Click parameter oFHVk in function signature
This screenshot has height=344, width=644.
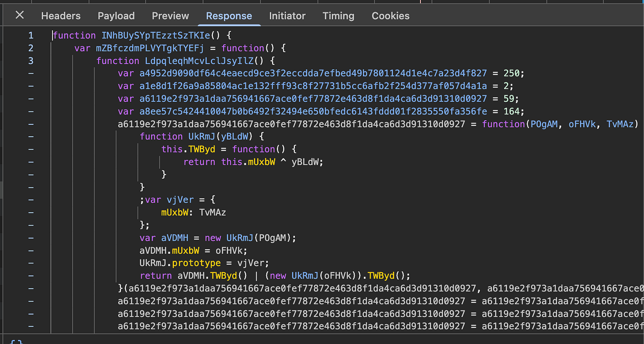point(582,124)
